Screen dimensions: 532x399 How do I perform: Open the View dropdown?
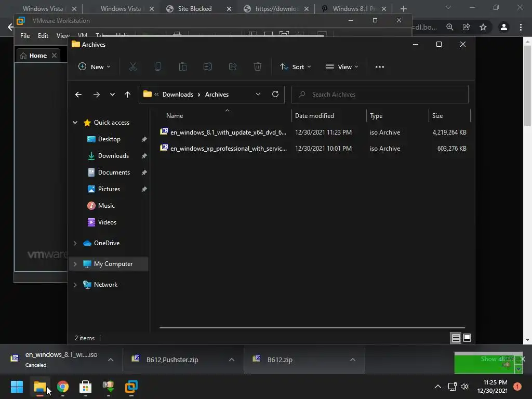[x=342, y=67]
